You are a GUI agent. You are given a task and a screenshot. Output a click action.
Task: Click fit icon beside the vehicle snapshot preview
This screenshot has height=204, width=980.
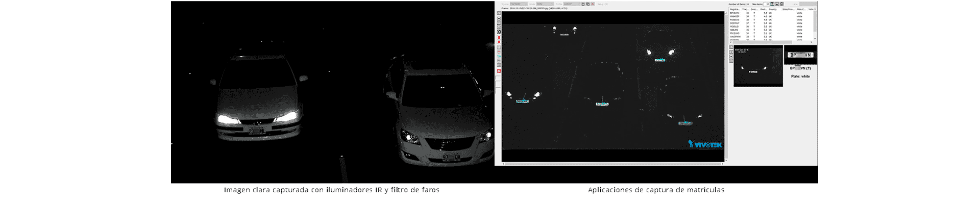click(x=731, y=47)
